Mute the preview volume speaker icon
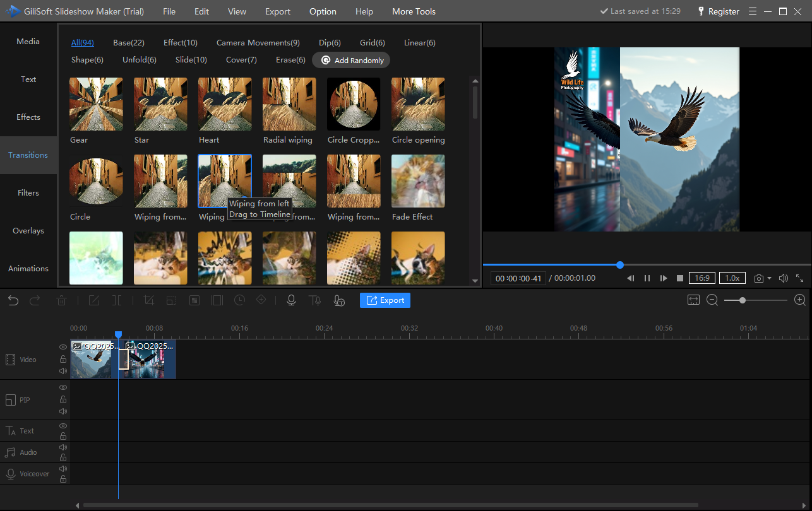812x511 pixels. pyautogui.click(x=784, y=278)
